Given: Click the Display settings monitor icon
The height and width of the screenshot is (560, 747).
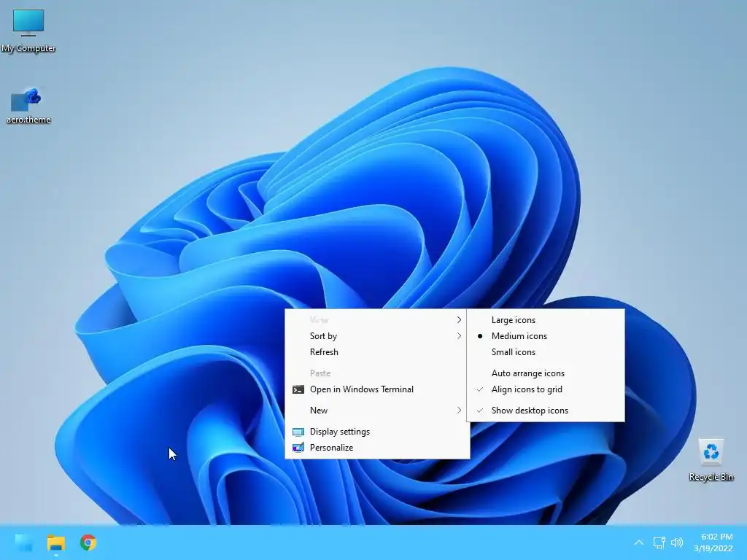Looking at the screenshot, I should point(298,432).
